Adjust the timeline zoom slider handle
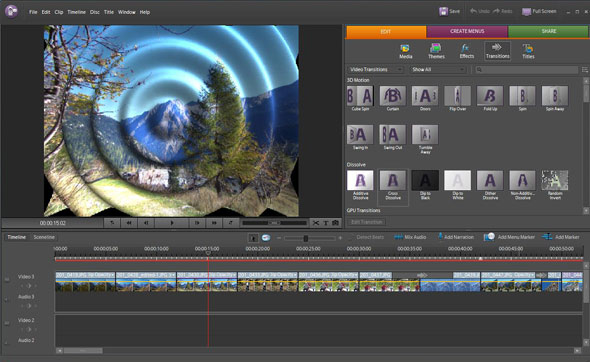The image size is (590, 362). click(x=306, y=238)
